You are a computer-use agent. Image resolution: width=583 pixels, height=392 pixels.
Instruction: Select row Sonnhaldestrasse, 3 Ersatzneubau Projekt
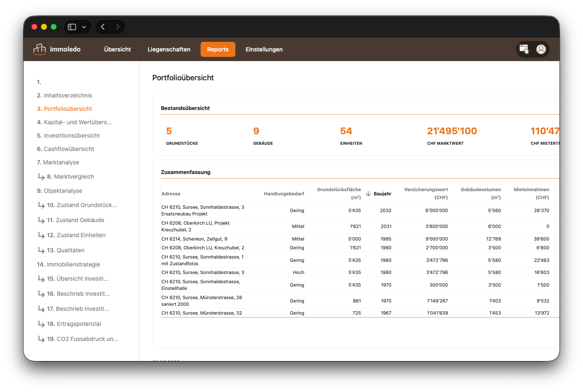(360, 210)
